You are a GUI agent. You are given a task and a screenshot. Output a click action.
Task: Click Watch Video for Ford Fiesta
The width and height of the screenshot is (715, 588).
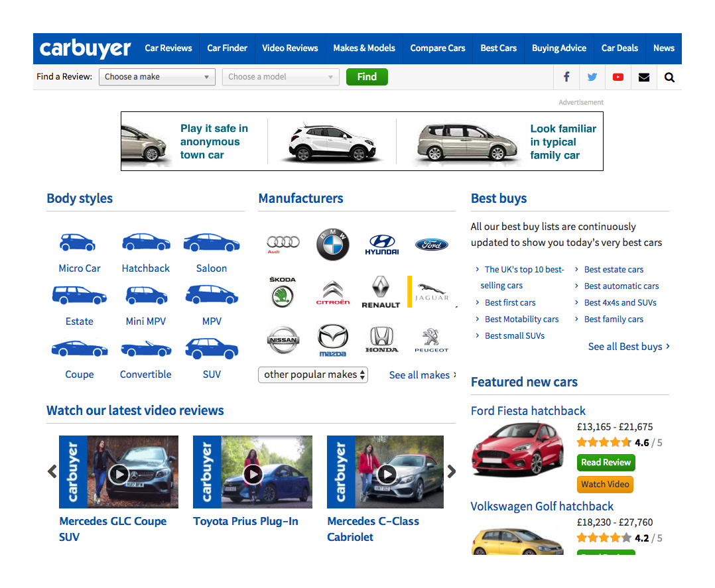point(605,485)
